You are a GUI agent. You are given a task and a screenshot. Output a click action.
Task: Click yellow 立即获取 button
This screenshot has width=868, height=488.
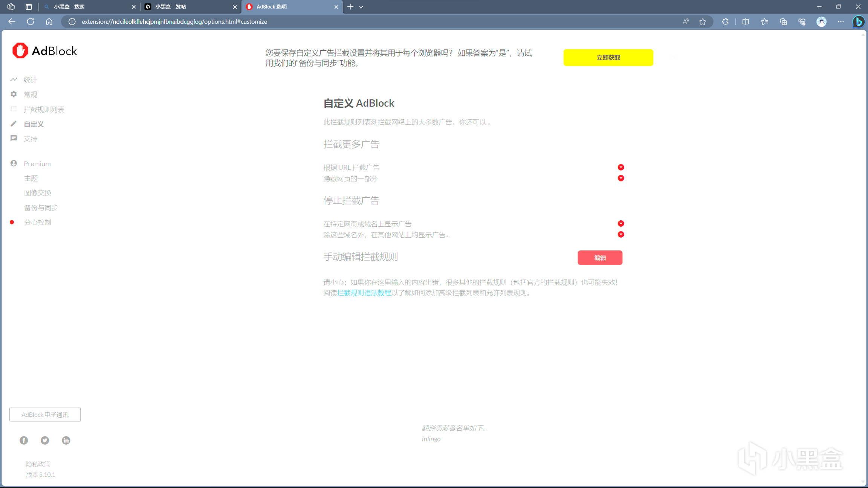coord(608,58)
